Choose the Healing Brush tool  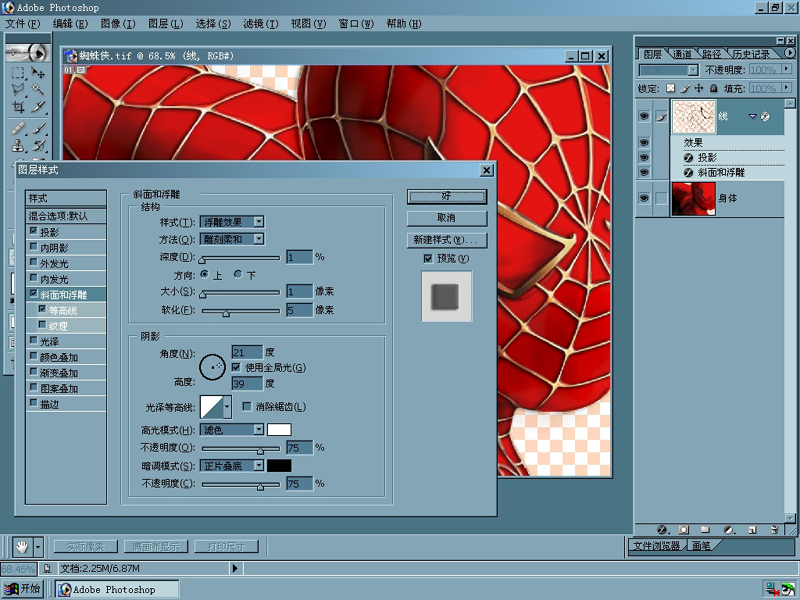click(x=18, y=128)
